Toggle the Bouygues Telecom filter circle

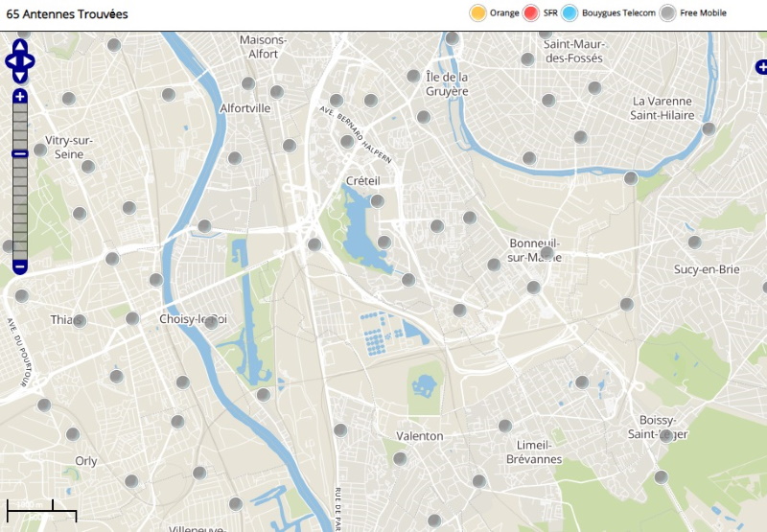click(x=569, y=13)
